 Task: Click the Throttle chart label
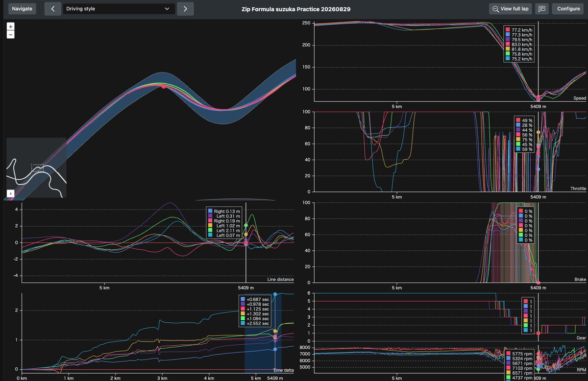point(578,189)
